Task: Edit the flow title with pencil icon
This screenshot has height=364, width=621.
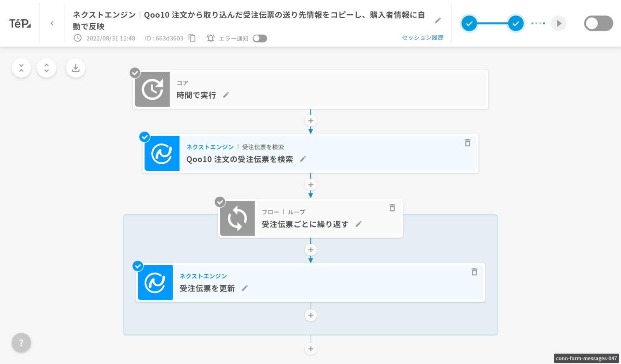Action: click(x=438, y=21)
